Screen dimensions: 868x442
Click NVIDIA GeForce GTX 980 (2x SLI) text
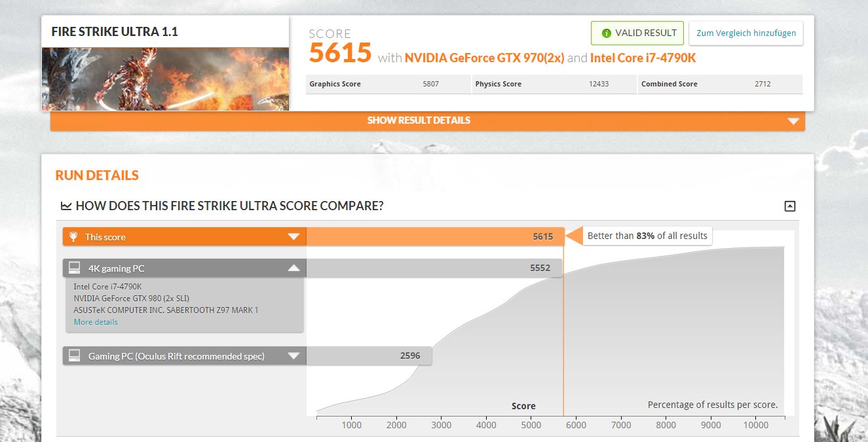pyautogui.click(x=132, y=298)
